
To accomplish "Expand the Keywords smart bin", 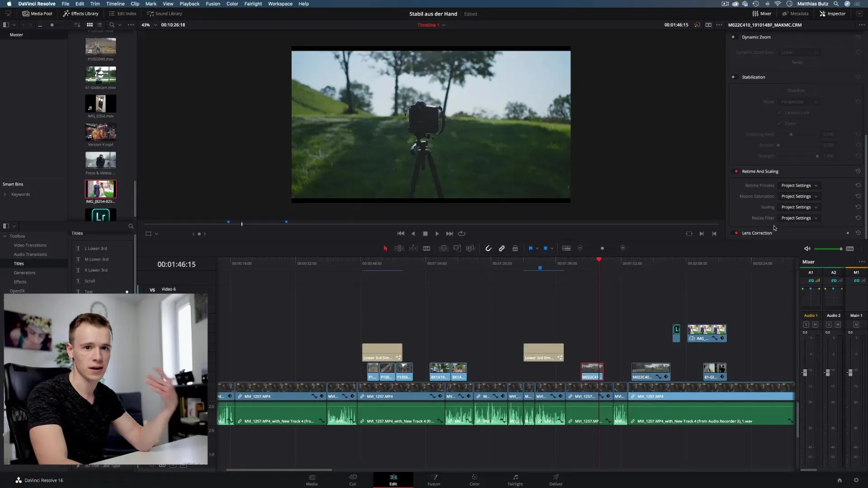I will [x=5, y=195].
